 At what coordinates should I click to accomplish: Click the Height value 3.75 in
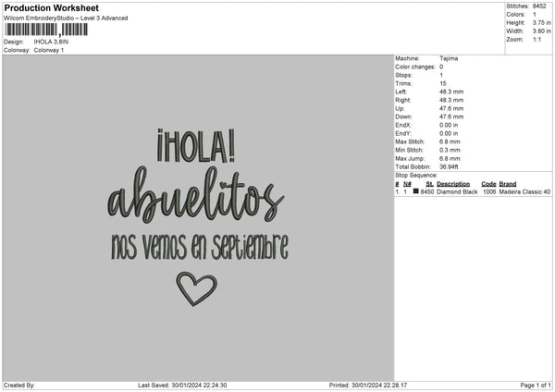point(542,22)
